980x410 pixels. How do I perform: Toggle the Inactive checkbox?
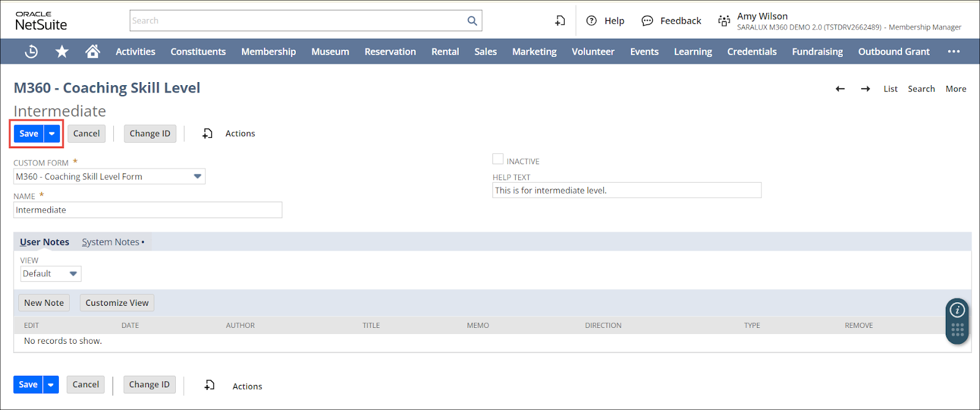(x=498, y=159)
